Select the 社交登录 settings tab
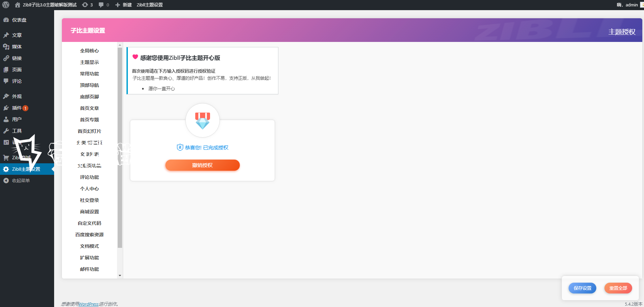The image size is (644, 307). coord(90,200)
